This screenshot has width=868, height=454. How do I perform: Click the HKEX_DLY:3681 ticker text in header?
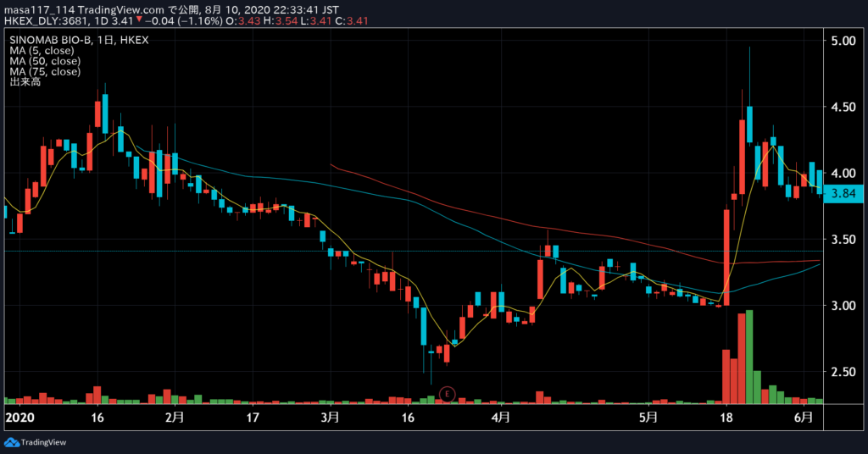[x=46, y=21]
